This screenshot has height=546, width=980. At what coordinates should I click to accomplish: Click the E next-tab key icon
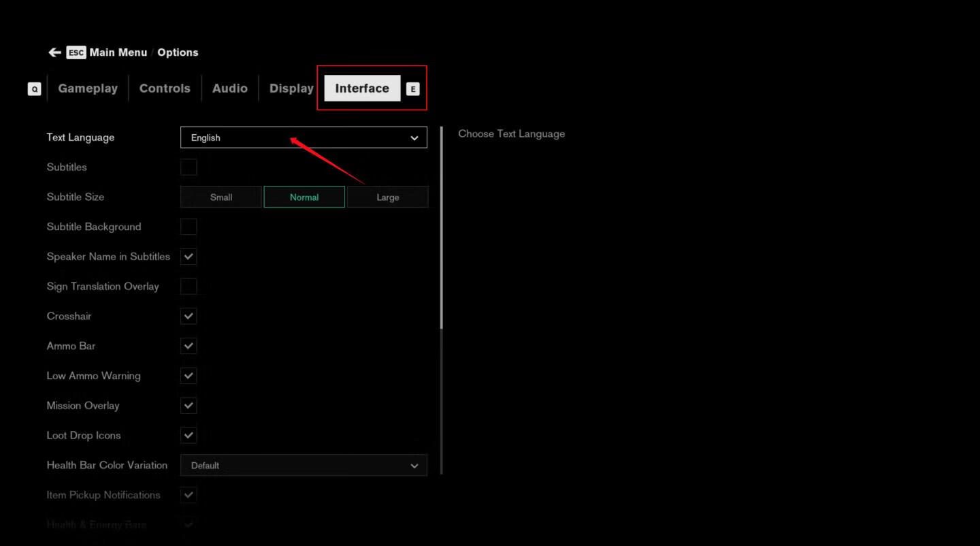coord(412,89)
